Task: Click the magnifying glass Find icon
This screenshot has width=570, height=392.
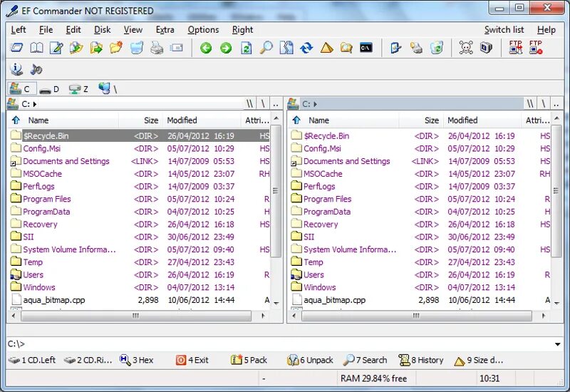Action: (266, 48)
